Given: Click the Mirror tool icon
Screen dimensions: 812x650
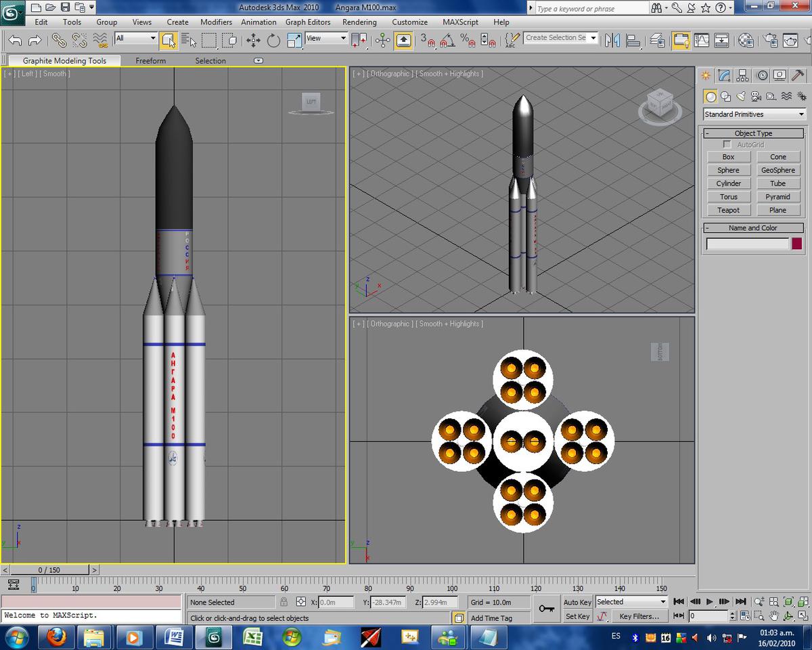Looking at the screenshot, I should (x=612, y=41).
